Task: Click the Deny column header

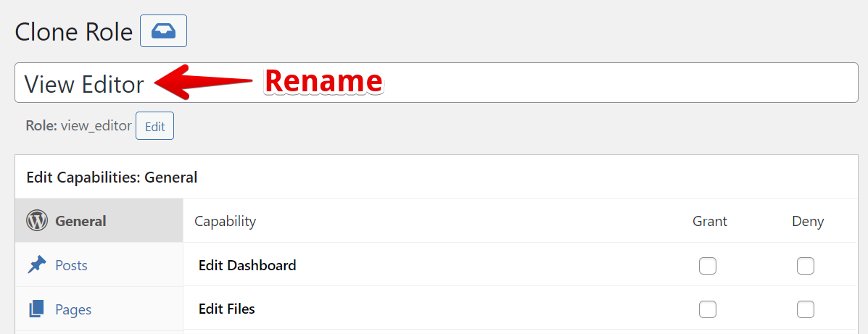Action: (x=807, y=221)
